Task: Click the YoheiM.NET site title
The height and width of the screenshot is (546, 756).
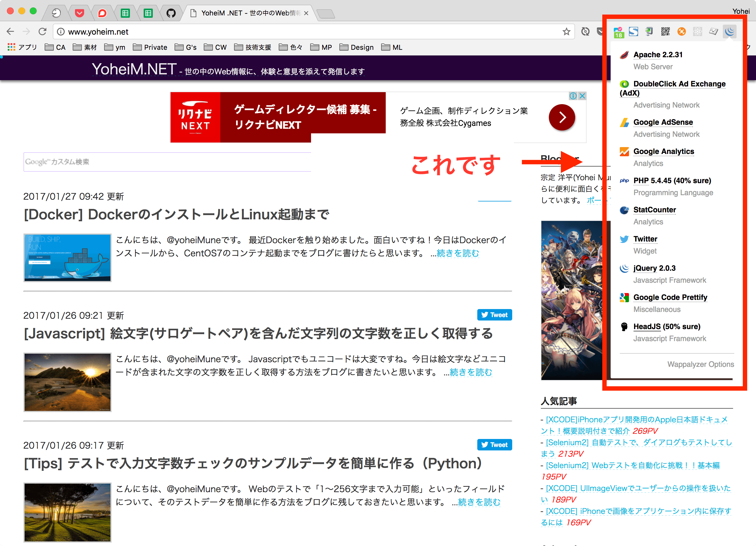Action: [134, 69]
